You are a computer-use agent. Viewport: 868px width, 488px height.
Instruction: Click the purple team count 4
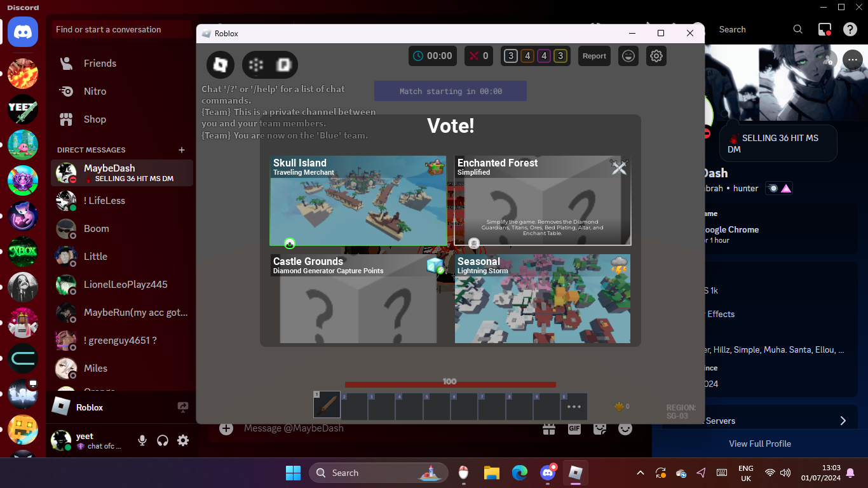[543, 56]
